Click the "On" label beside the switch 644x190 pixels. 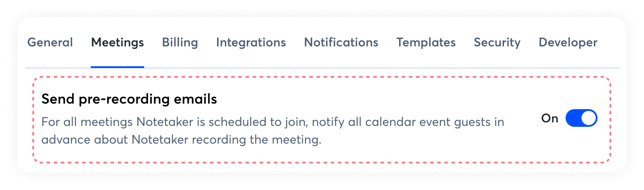[x=550, y=118]
